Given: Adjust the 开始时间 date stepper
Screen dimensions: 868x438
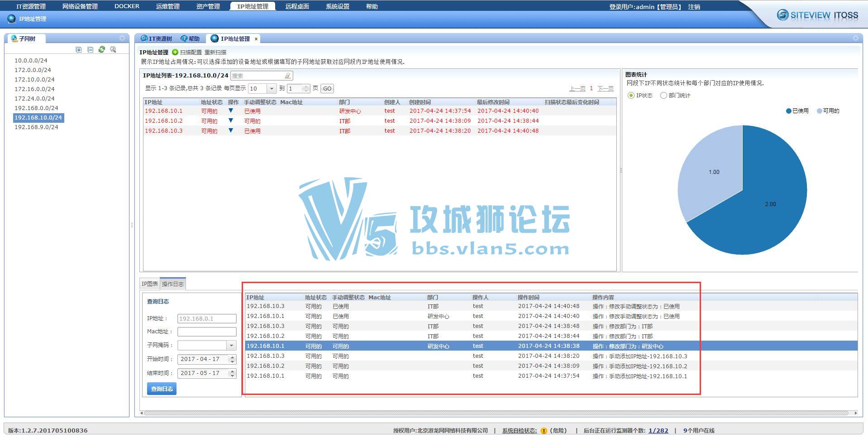Looking at the screenshot, I should tap(233, 359).
